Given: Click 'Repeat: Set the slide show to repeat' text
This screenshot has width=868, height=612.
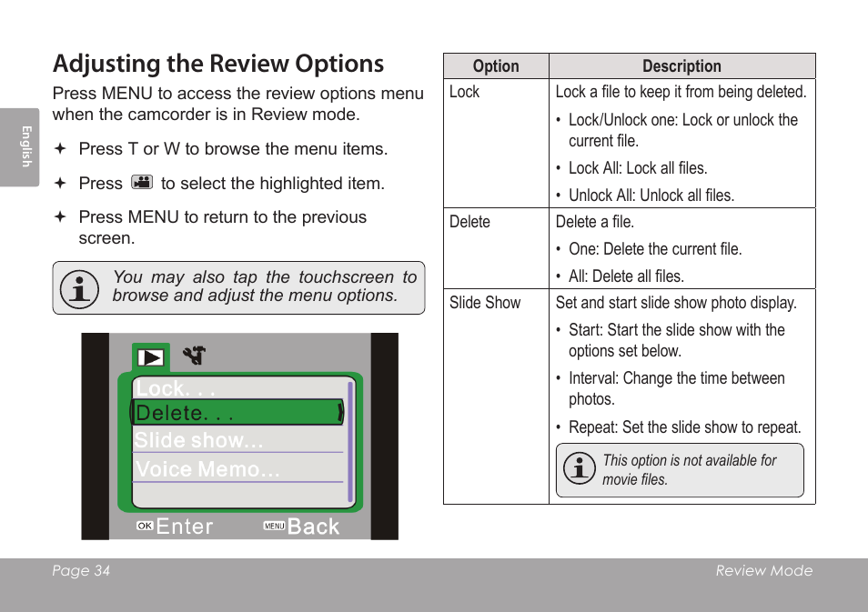Looking at the screenshot, I should tap(685, 427).
